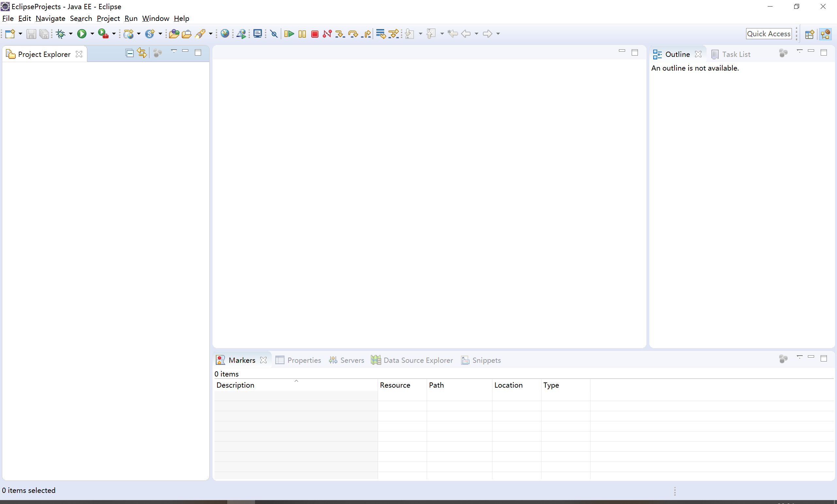
Task: Select the Search menu item
Action: pyautogui.click(x=81, y=19)
